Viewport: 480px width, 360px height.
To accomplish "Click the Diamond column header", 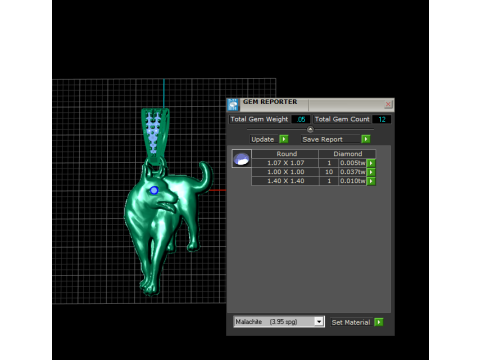I will (x=347, y=154).
